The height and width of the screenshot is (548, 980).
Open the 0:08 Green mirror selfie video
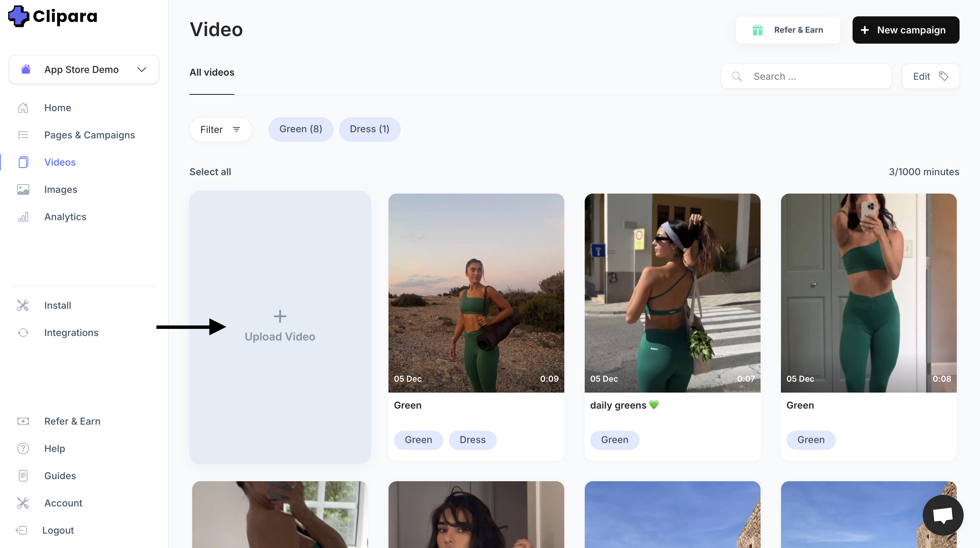point(869,293)
